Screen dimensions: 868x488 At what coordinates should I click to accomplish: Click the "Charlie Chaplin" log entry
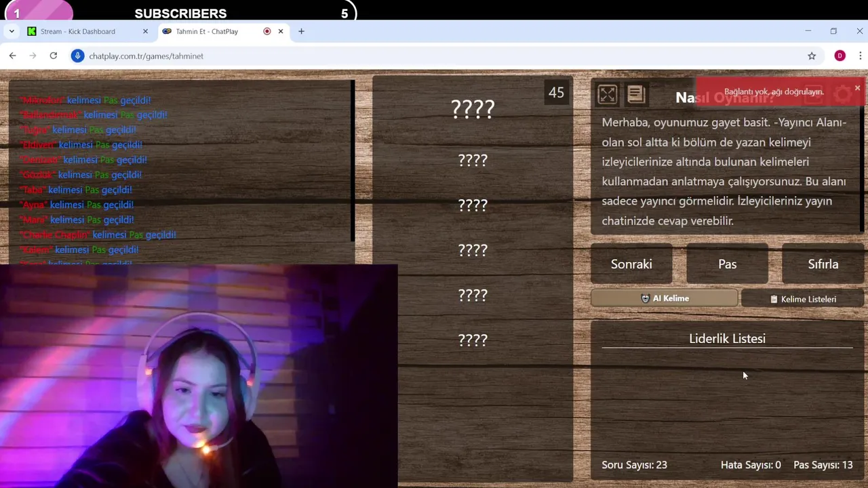coord(98,235)
